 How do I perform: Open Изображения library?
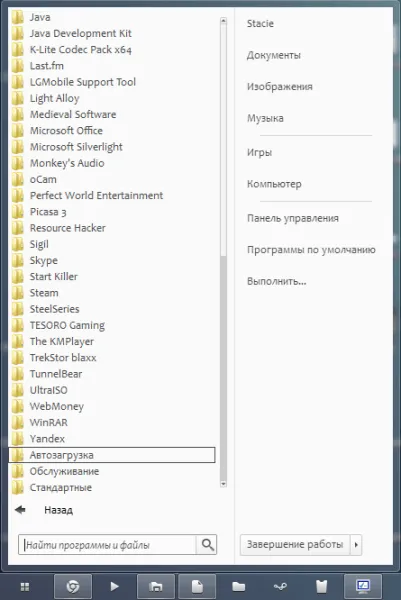tap(280, 87)
